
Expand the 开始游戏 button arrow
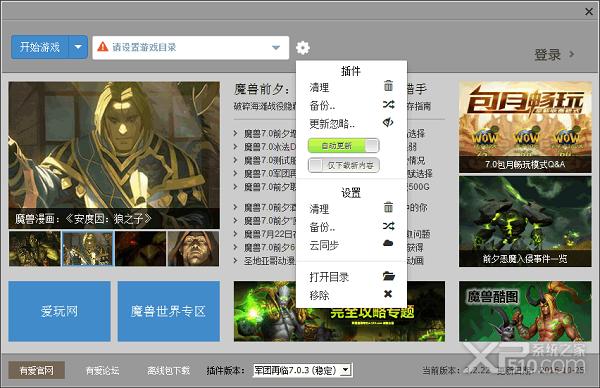click(78, 47)
